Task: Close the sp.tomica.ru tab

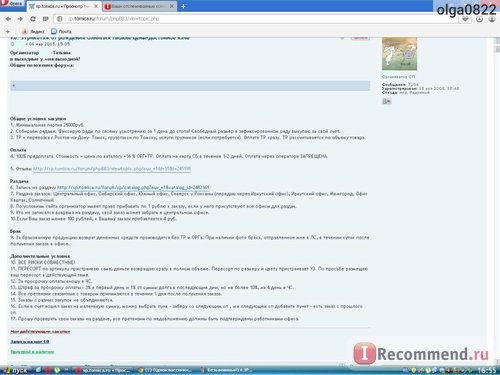Action: (96, 6)
